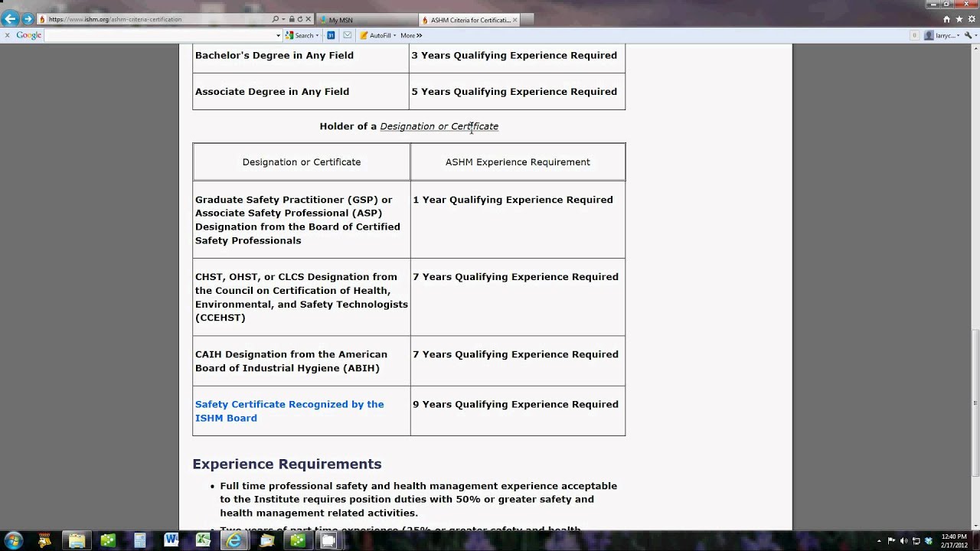Viewport: 980px width, 551px height.
Task: Go forward with the browser Forward arrow
Action: click(x=28, y=19)
